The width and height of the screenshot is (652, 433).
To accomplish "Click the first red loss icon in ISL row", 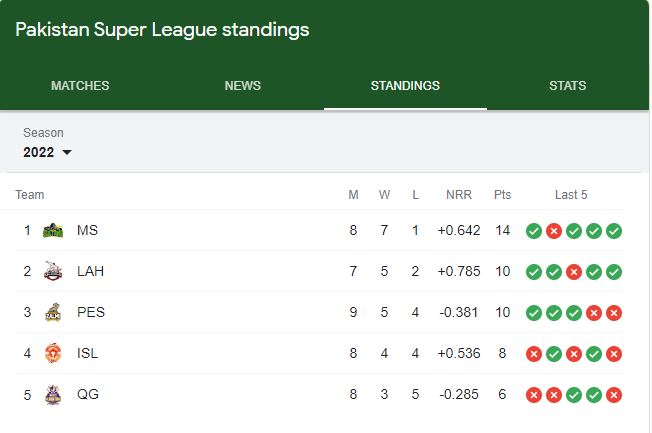I will (x=533, y=354).
